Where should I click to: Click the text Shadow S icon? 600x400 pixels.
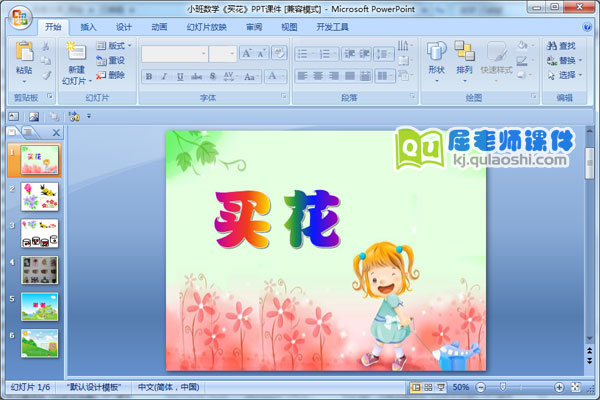coord(213,77)
